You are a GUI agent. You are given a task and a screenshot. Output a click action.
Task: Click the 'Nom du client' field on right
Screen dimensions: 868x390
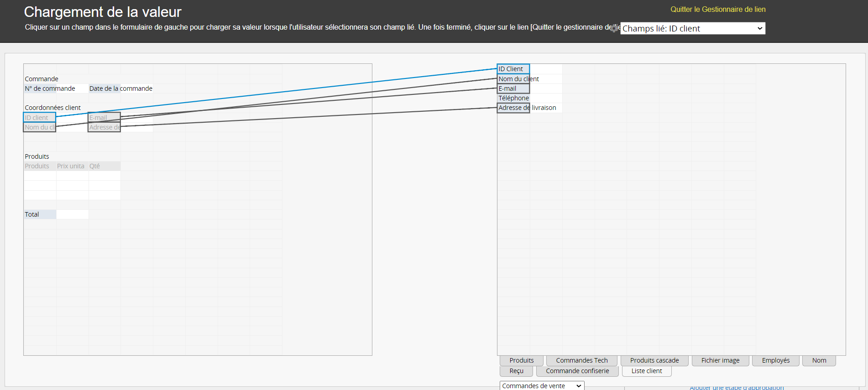coord(513,79)
